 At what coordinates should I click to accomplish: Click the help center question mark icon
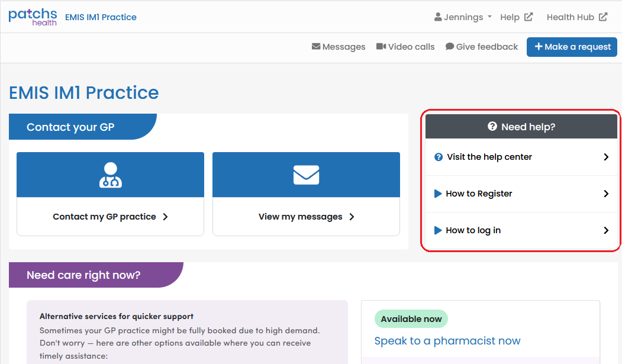[x=439, y=157]
